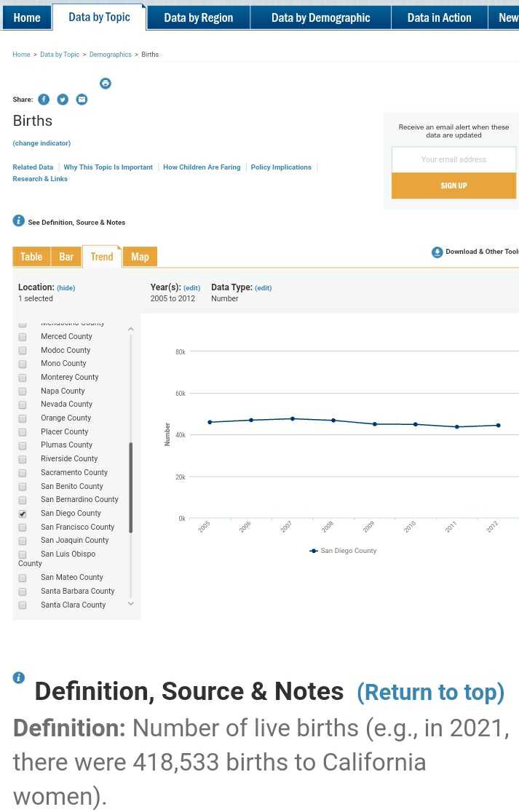The image size is (519, 812).
Task: Open the Data by Region menu
Action: (x=198, y=17)
